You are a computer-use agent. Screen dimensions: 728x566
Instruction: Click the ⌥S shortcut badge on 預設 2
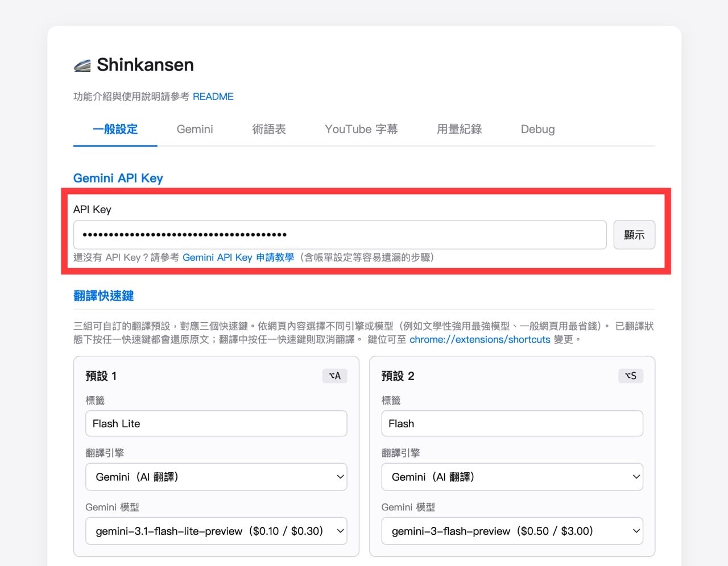(631, 376)
